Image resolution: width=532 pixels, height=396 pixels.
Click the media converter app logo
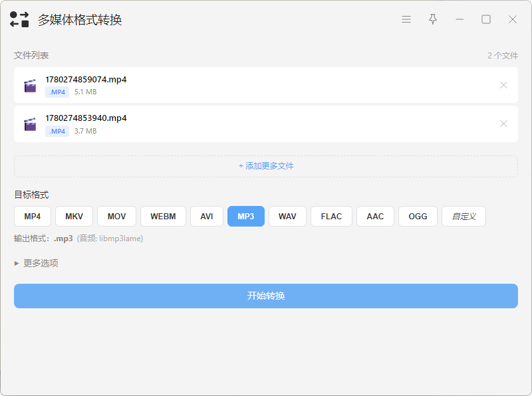[x=19, y=19]
